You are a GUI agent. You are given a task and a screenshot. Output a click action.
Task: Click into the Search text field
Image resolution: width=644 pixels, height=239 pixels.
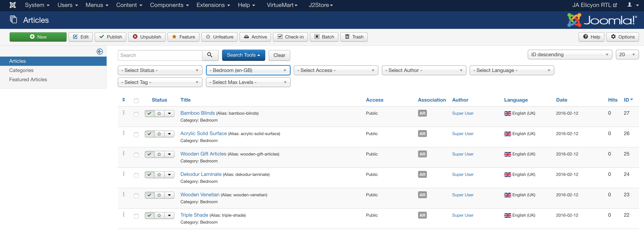point(160,55)
